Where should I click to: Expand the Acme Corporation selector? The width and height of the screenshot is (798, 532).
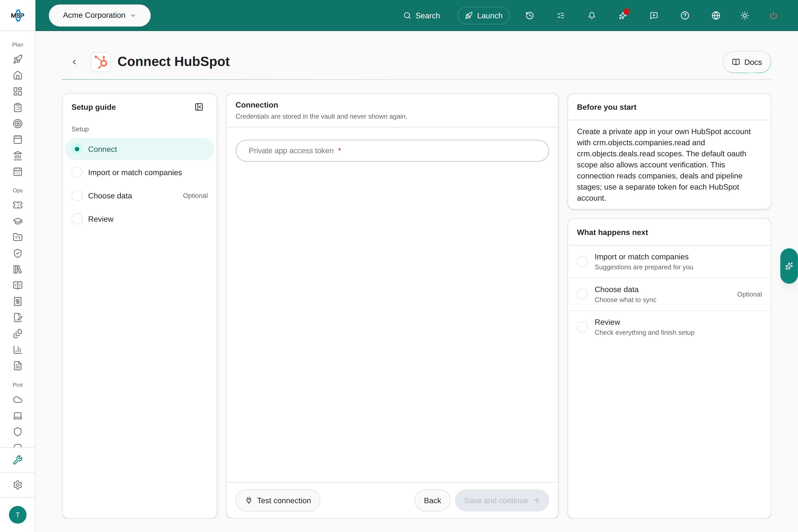click(x=99, y=16)
